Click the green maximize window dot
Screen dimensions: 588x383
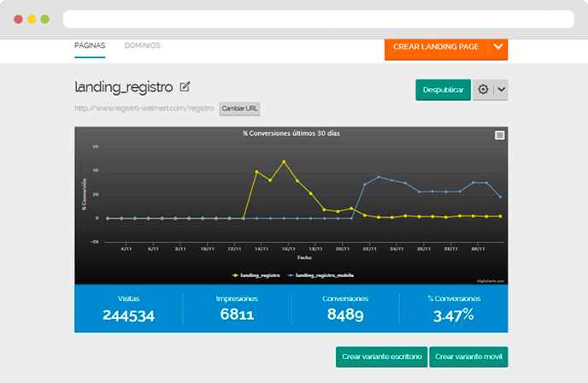44,19
